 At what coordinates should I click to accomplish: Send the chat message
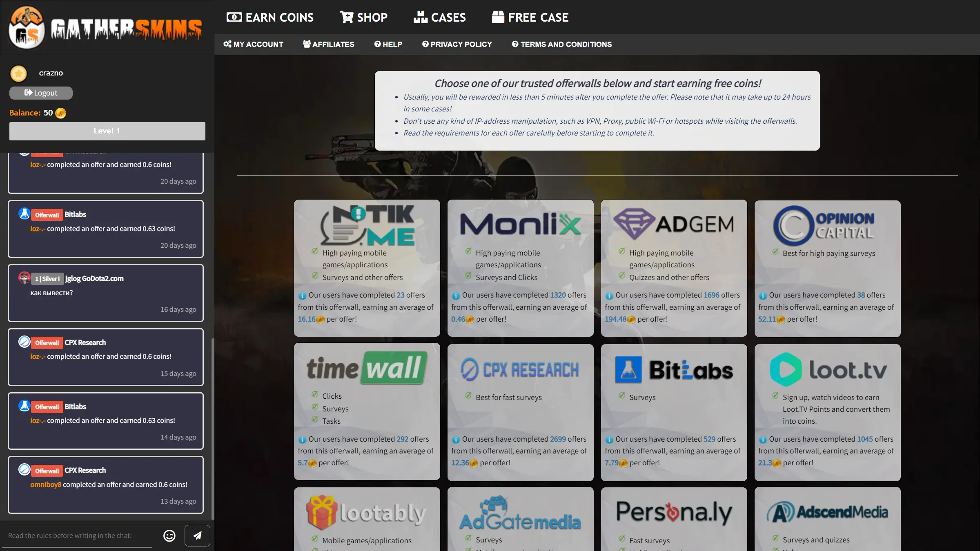point(197,535)
